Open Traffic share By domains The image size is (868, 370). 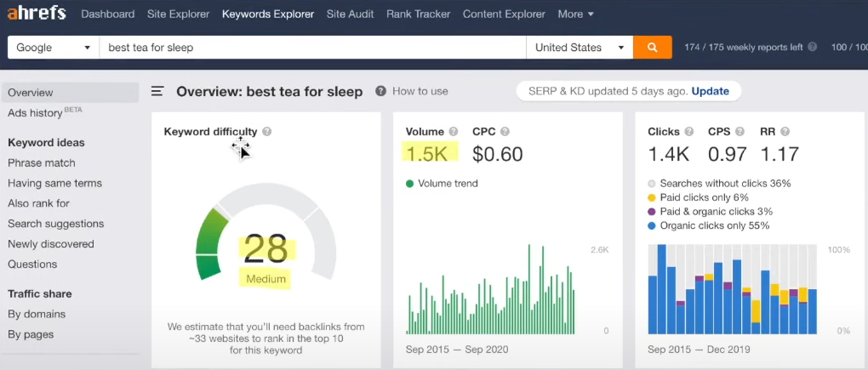37,314
